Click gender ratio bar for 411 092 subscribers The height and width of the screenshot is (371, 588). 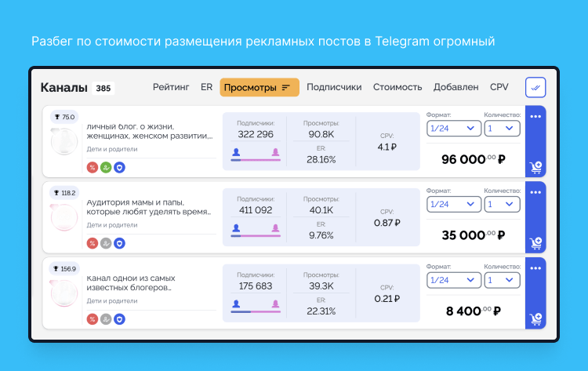[x=256, y=236]
